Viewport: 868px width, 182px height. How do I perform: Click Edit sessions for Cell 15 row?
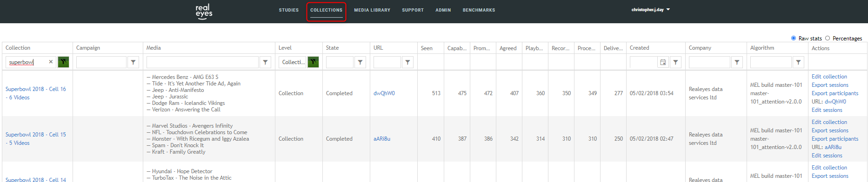(x=827, y=156)
